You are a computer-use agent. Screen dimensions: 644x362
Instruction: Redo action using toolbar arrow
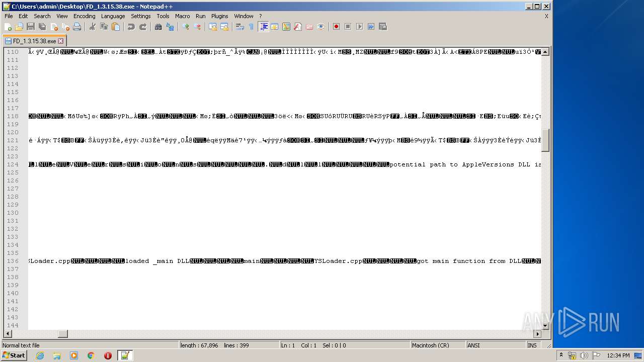click(x=143, y=27)
